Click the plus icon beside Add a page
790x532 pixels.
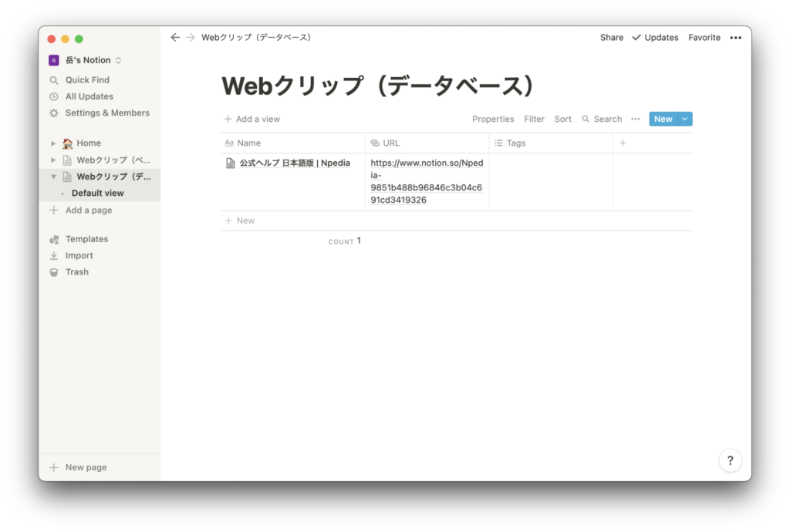coord(54,210)
